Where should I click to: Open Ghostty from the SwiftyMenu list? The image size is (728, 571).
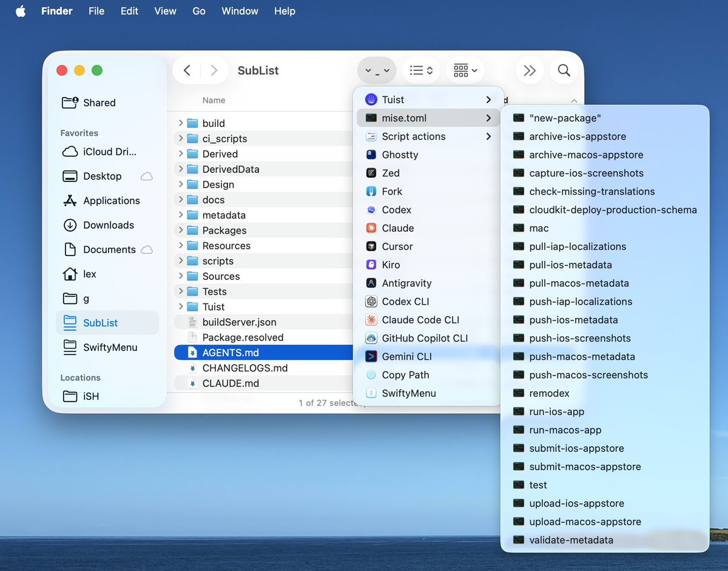click(428, 155)
